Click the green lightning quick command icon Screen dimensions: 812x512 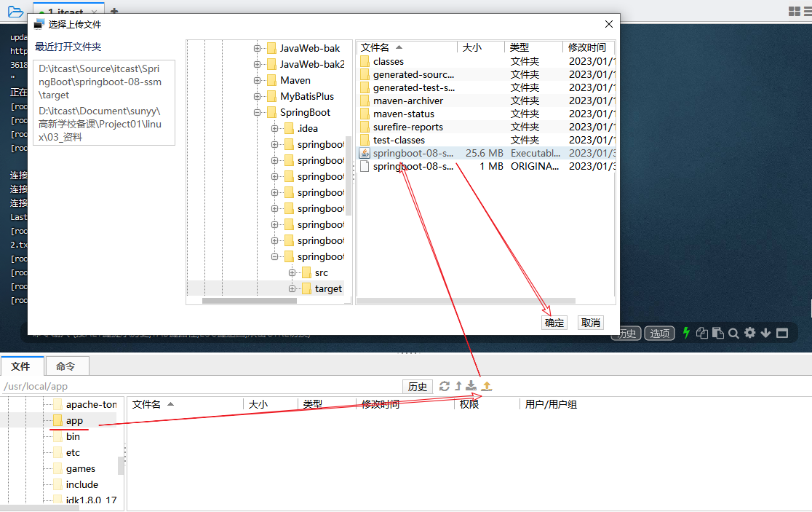point(685,333)
